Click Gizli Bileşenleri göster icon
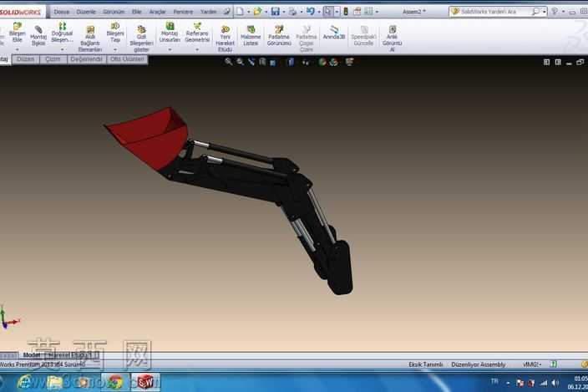 tap(141, 29)
